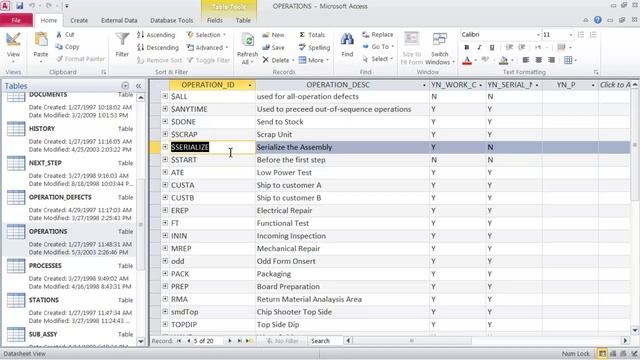
Task: Switch to the Create tab
Action: point(79,20)
